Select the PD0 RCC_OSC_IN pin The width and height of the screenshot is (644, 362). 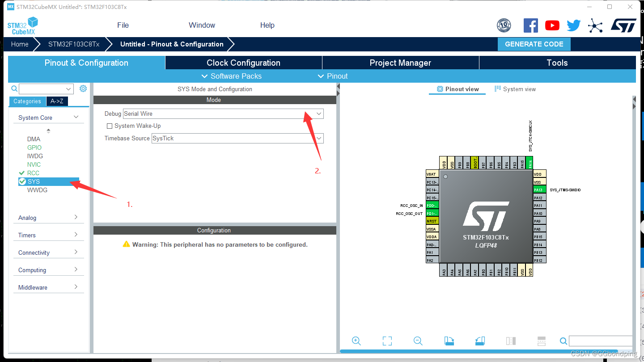[432, 206]
